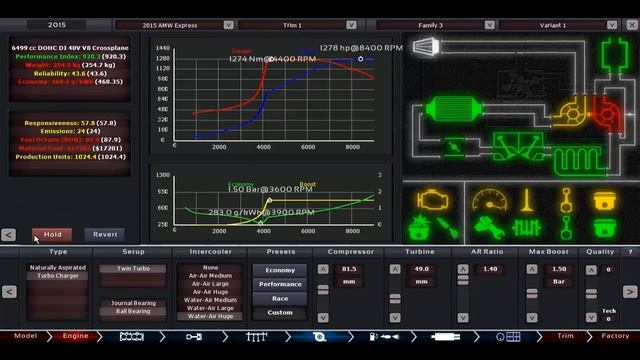640x360 pixels.
Task: Decrease compressor size with down arrow
Action: tap(323, 318)
